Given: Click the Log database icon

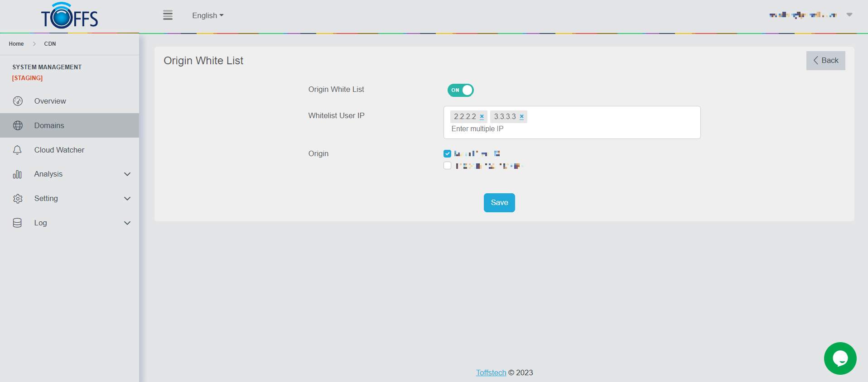Looking at the screenshot, I should coord(18,223).
